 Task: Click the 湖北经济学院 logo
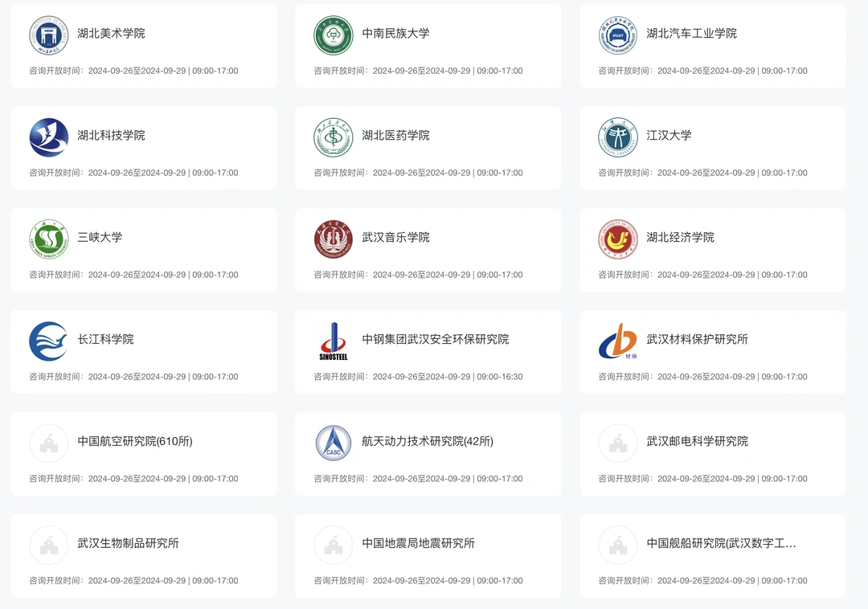pyautogui.click(x=618, y=239)
